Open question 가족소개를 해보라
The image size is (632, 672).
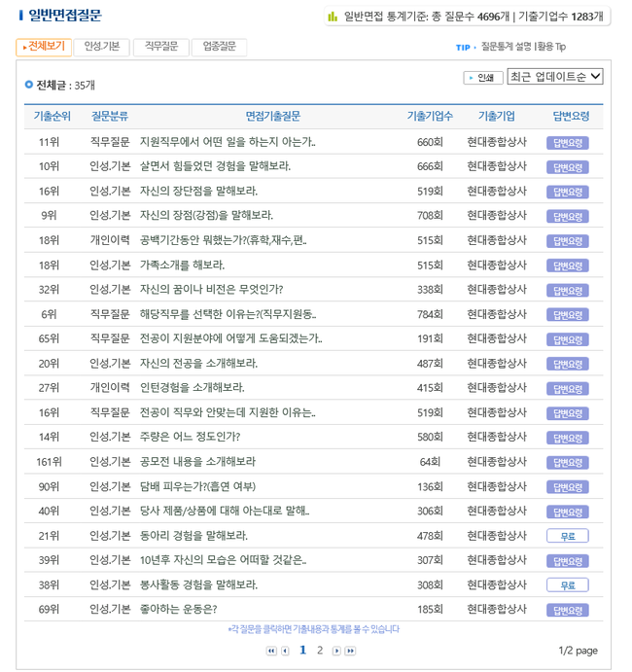coord(182,265)
